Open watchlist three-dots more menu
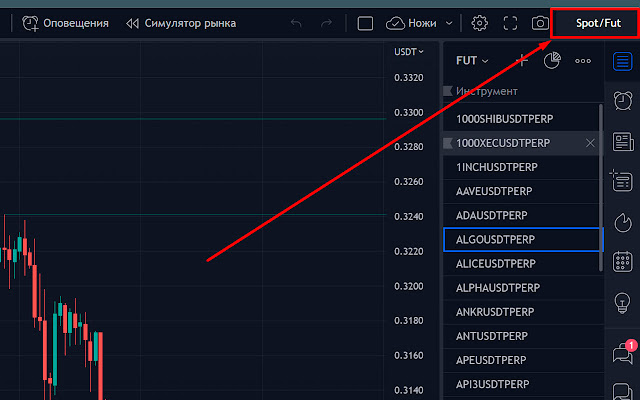Screen dimensions: 640x400 pyautogui.click(x=583, y=61)
